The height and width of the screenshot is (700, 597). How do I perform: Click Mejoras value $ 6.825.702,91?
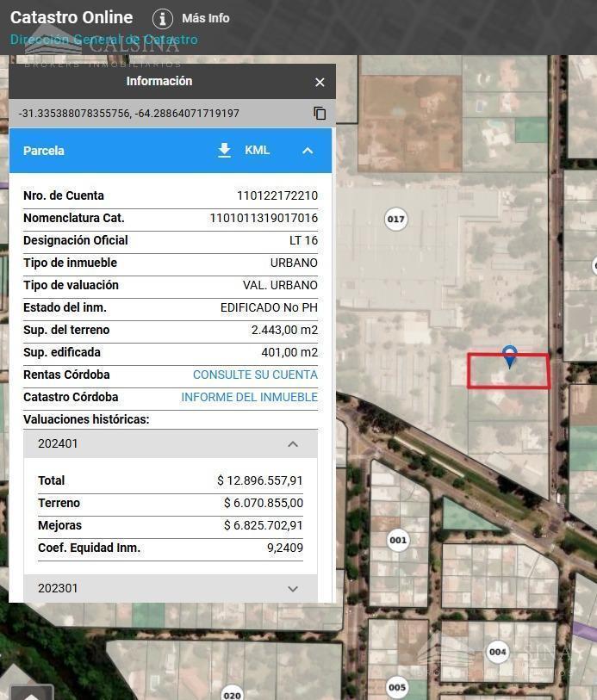pos(264,525)
